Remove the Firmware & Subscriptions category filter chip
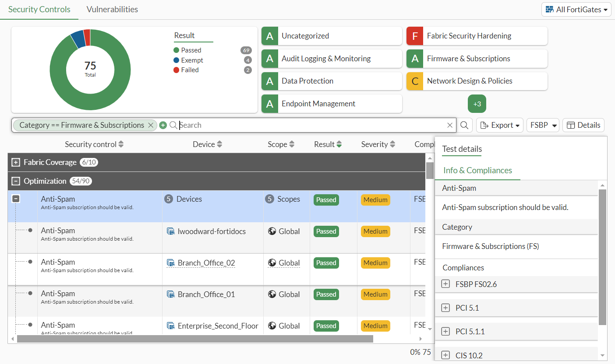 coord(151,125)
